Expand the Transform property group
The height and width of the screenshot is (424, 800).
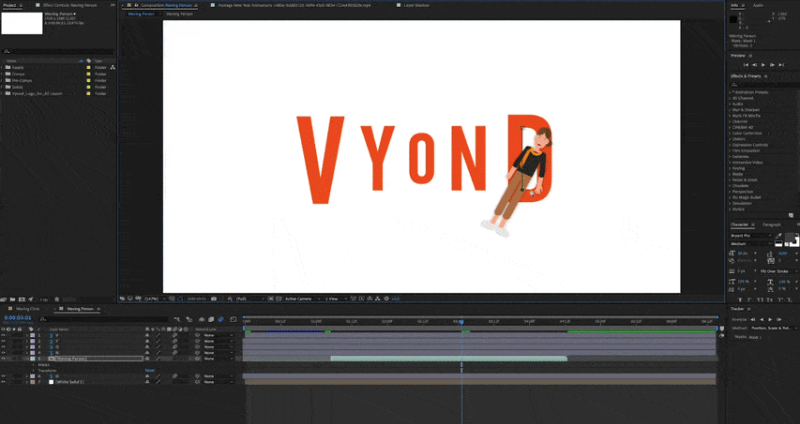pyautogui.click(x=34, y=370)
